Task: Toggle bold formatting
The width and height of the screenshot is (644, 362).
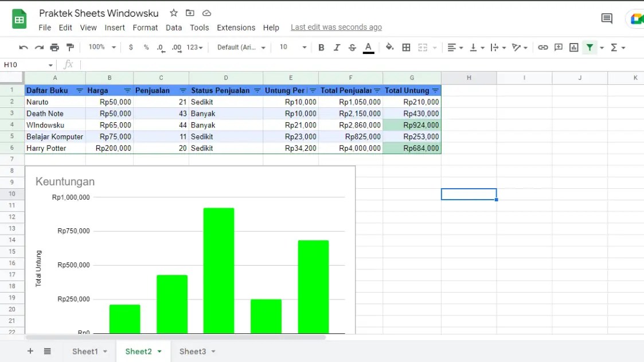Action: tap(321, 48)
